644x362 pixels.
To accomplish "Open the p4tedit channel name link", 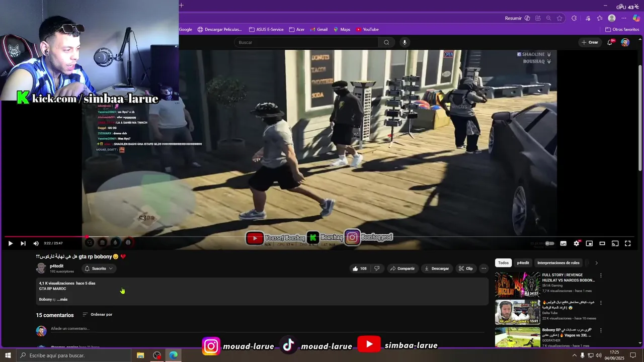I will pos(56,266).
